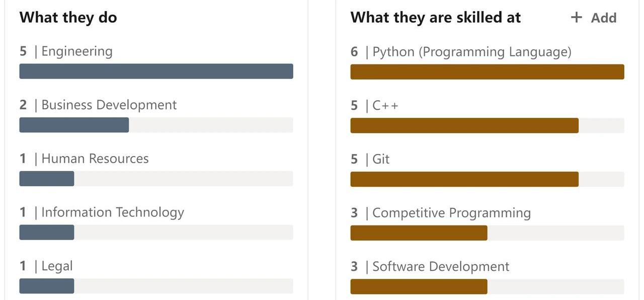Image resolution: width=644 pixels, height=300 pixels.
Task: Click the Engineering label text
Action: 77,51
